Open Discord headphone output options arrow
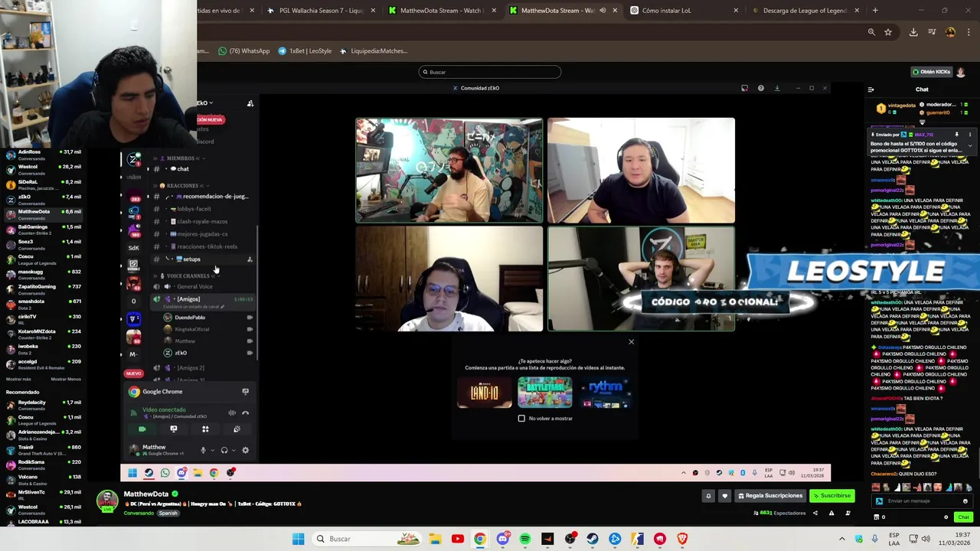Image resolution: width=980 pixels, height=551 pixels. pos(233,450)
